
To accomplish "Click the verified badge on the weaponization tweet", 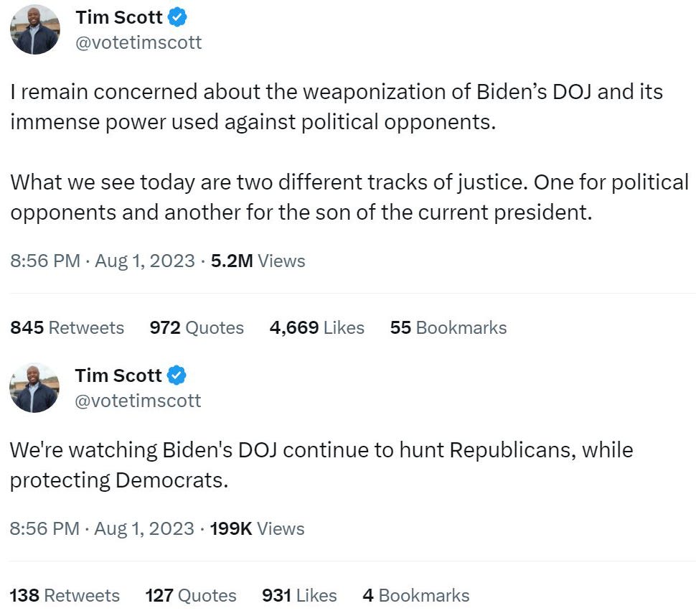I will pyautogui.click(x=177, y=17).
